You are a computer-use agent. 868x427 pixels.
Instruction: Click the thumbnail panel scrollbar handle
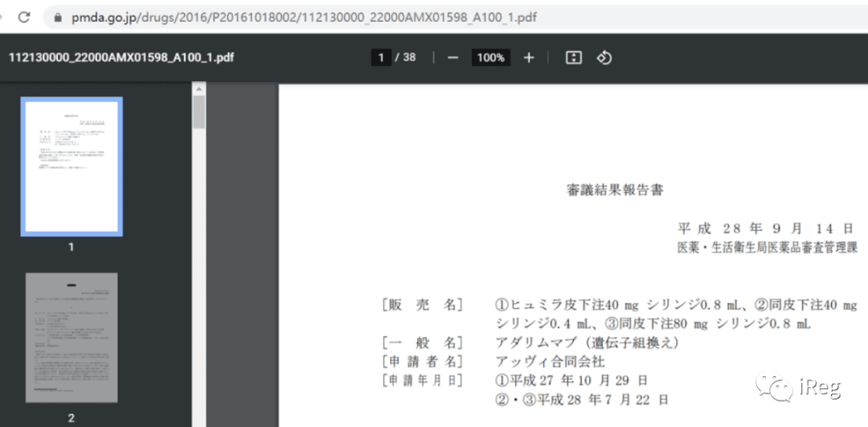pyautogui.click(x=199, y=112)
